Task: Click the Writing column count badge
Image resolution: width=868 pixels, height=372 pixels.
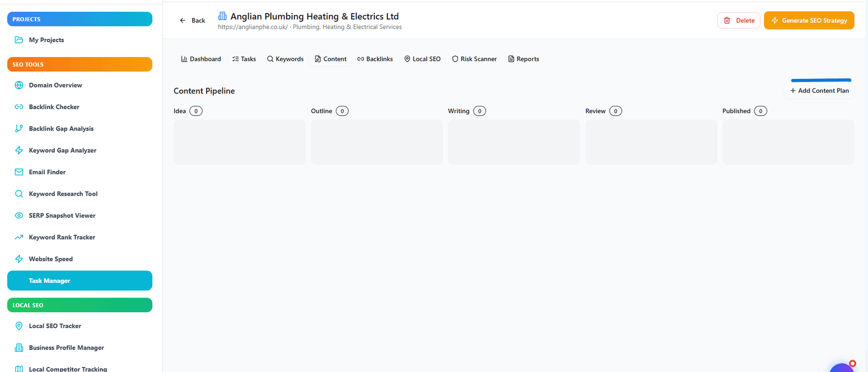Action: 480,111
